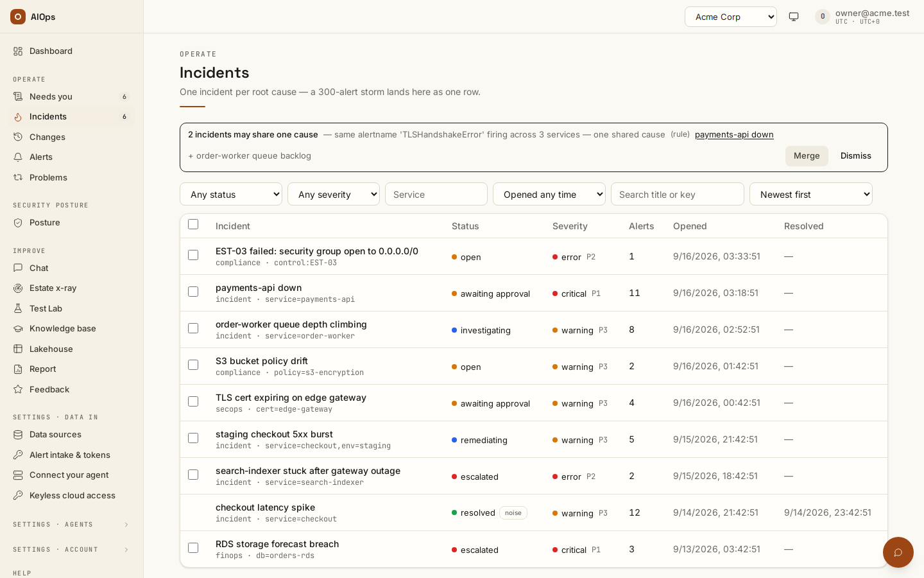Click the Connect your agent server icon
Image resolution: width=924 pixels, height=578 pixels.
click(18, 475)
